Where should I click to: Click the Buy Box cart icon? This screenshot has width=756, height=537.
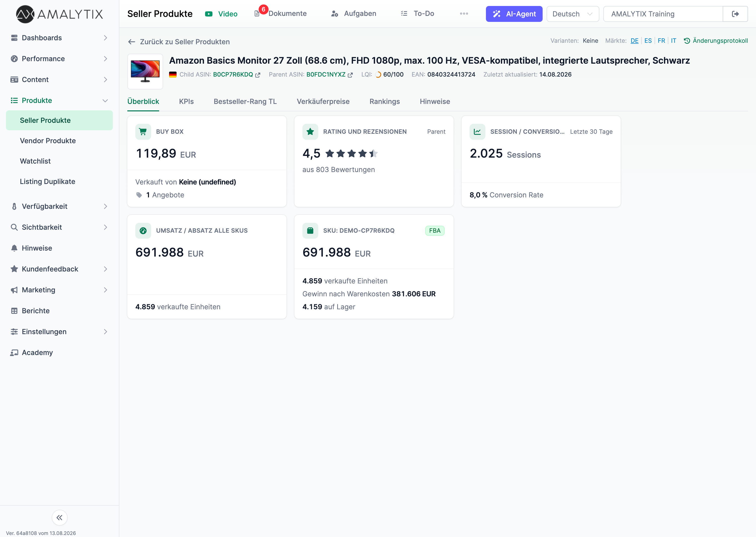(x=143, y=132)
